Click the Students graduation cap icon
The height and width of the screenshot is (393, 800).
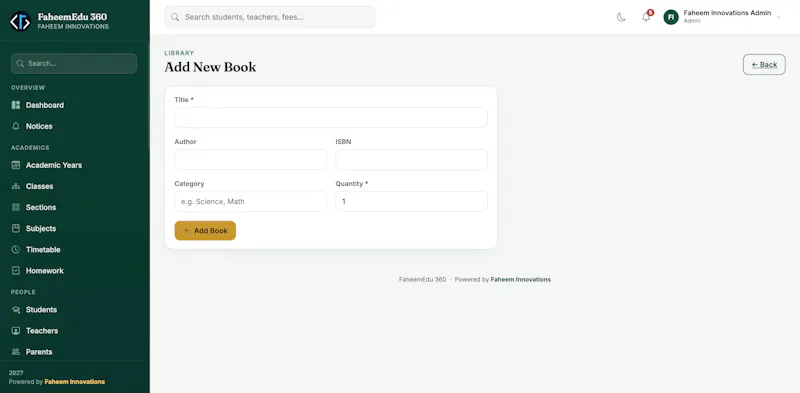[16, 310]
